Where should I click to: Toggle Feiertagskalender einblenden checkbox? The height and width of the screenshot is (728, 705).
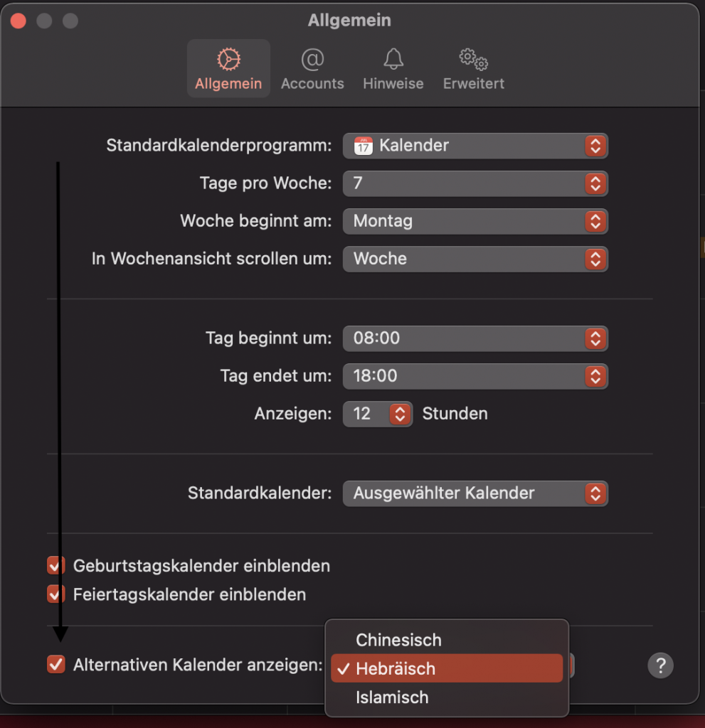pos(55,594)
